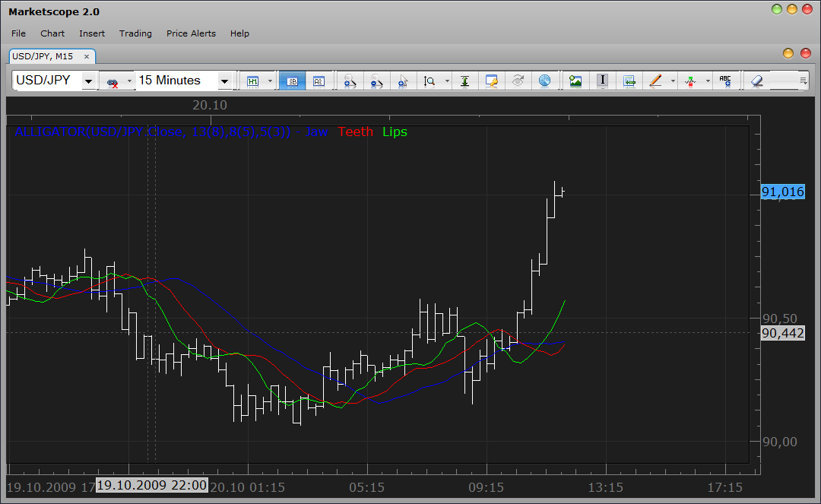Select the cursor pointer mode icon
Image resolution: width=821 pixels, height=504 pixels.
click(x=403, y=81)
